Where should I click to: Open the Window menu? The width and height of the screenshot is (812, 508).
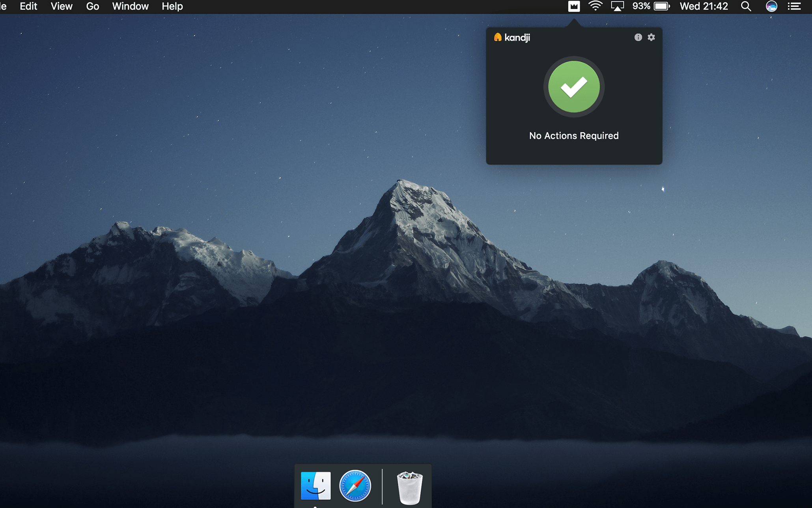130,6
